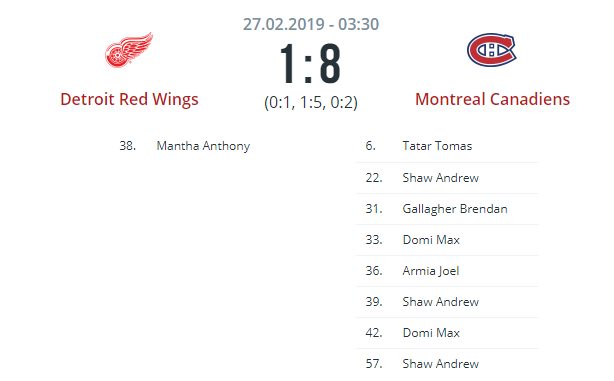
Task: Select scorer Mantha Anthony
Action: [x=203, y=146]
